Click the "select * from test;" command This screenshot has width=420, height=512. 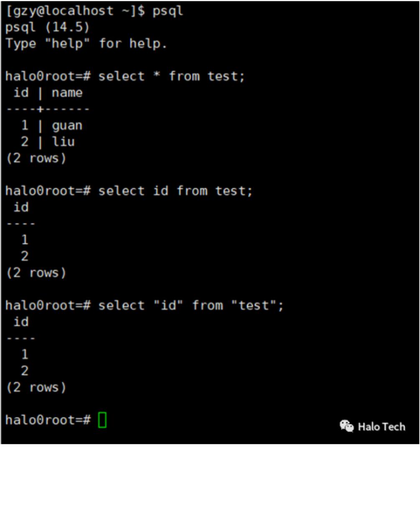tap(172, 76)
